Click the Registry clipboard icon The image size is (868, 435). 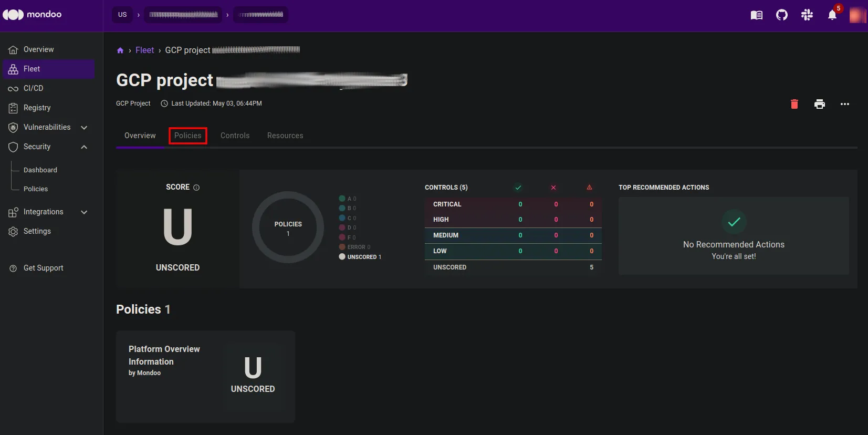tap(13, 108)
